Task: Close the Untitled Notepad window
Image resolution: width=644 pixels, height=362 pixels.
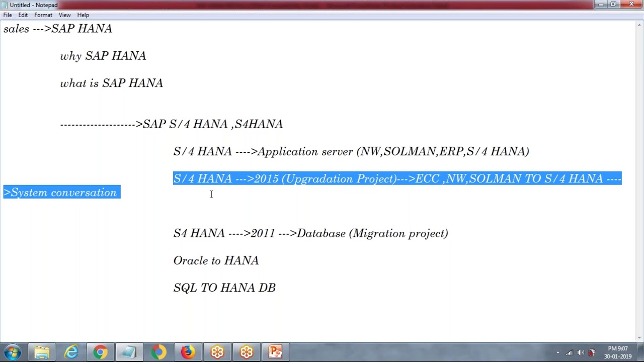Action: pos(631,5)
